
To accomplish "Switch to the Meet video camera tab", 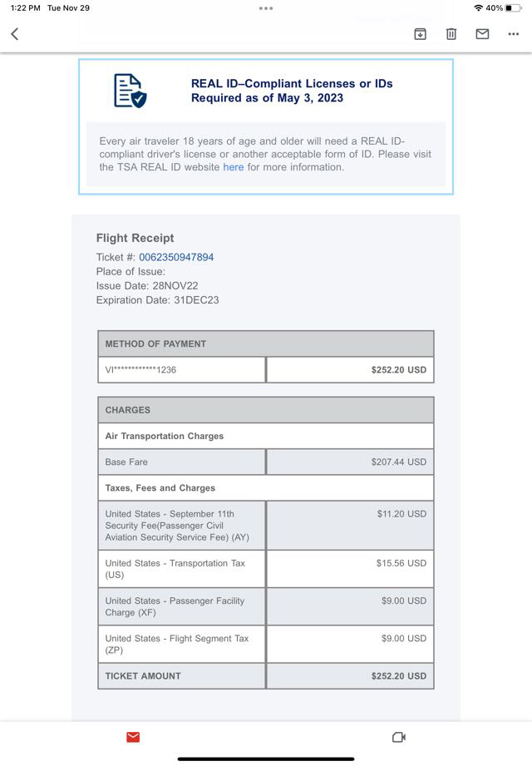I will coord(398,737).
